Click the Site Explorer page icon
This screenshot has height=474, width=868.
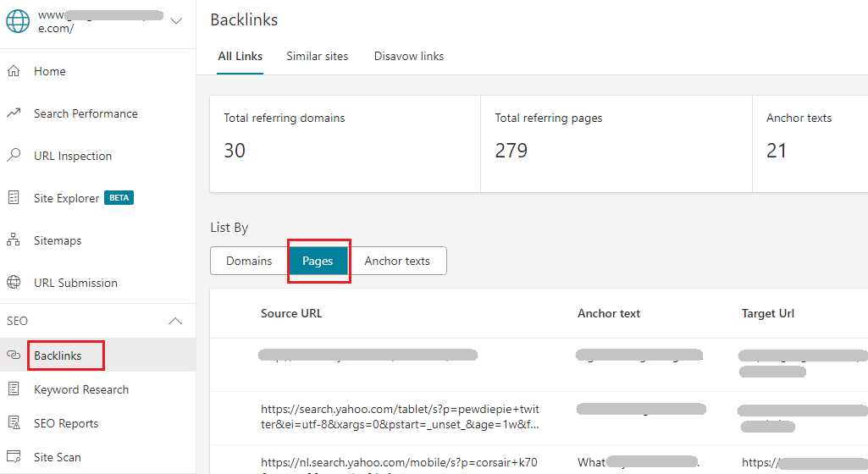(14, 198)
